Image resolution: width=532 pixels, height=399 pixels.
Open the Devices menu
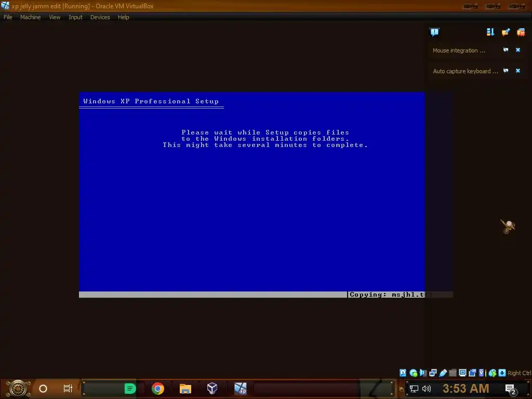(x=100, y=17)
